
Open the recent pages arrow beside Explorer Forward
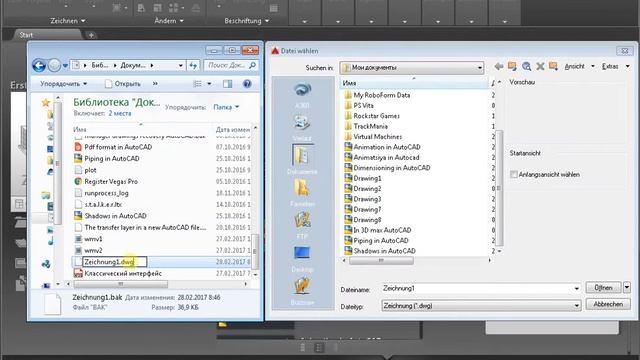tap(65, 66)
